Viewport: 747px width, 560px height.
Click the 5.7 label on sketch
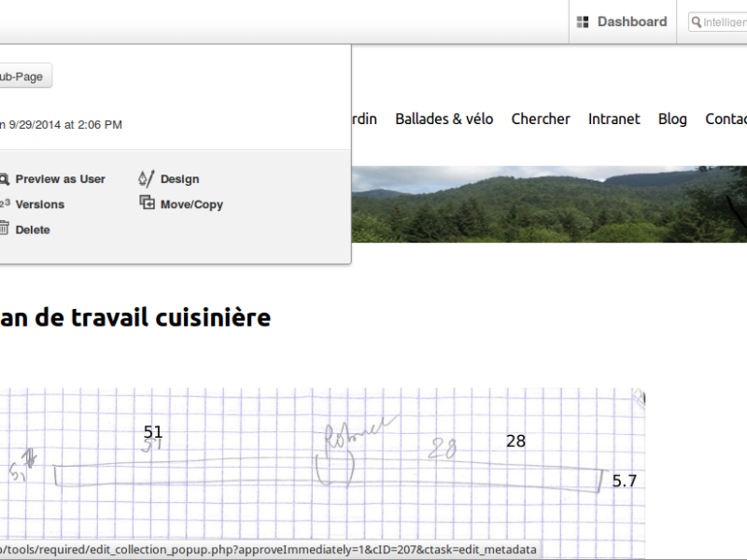[624, 481]
